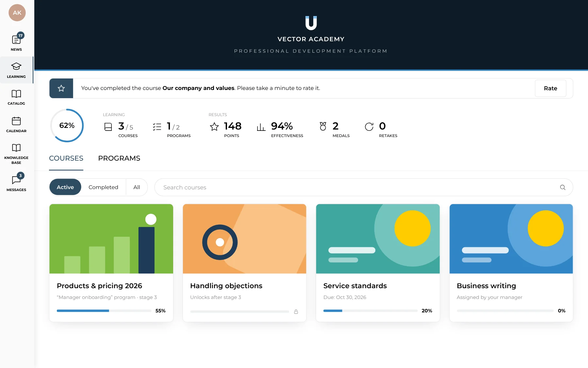Switch to the Programs tab
Image resolution: width=588 pixels, height=368 pixels.
pyautogui.click(x=119, y=158)
